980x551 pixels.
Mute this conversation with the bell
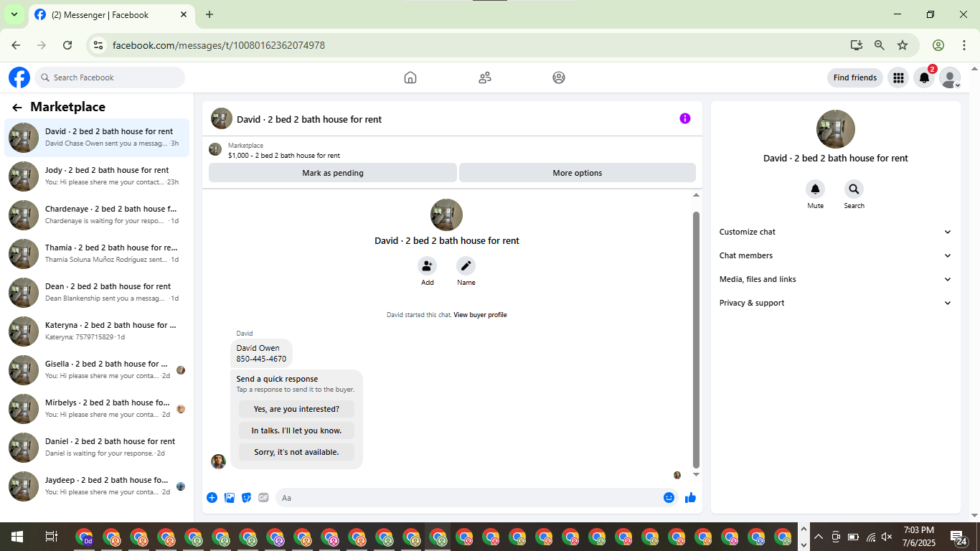(815, 189)
